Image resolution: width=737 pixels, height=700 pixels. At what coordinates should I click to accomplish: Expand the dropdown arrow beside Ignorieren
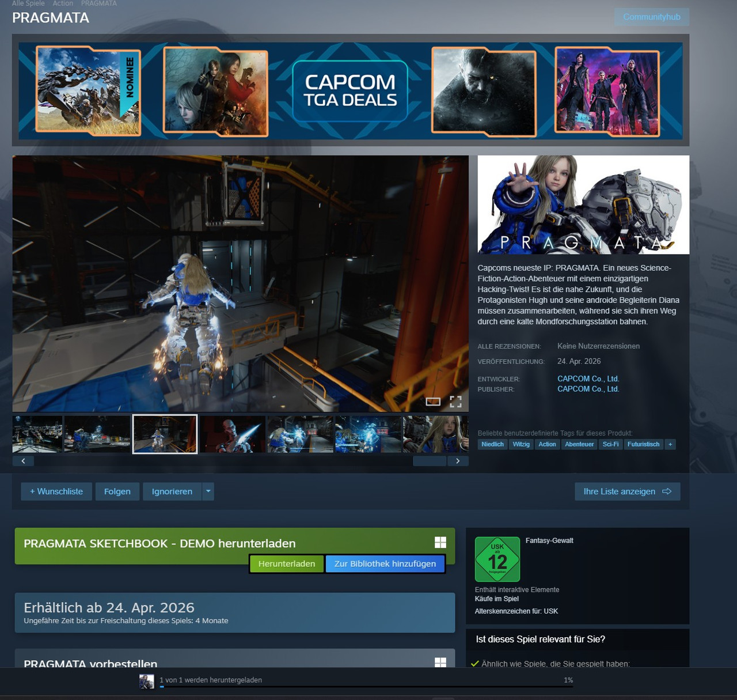click(208, 491)
